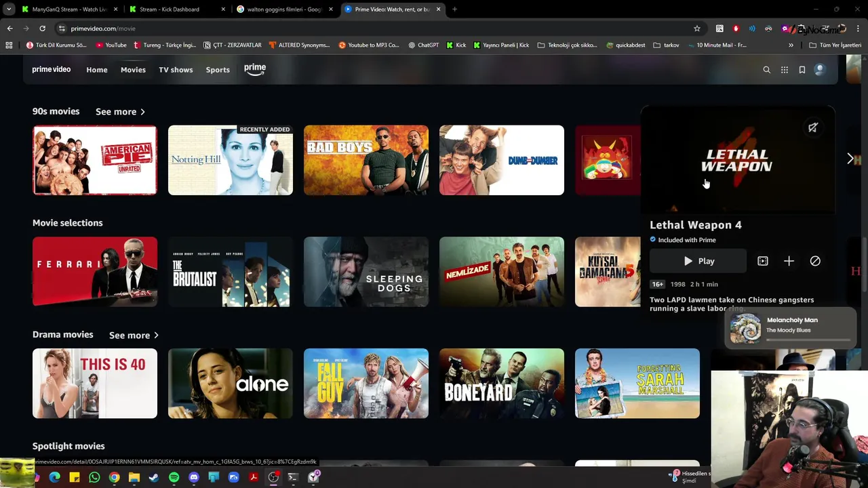The image size is (868, 488).
Task: Open Sleeping Dogs thumbnail
Action: point(366,272)
